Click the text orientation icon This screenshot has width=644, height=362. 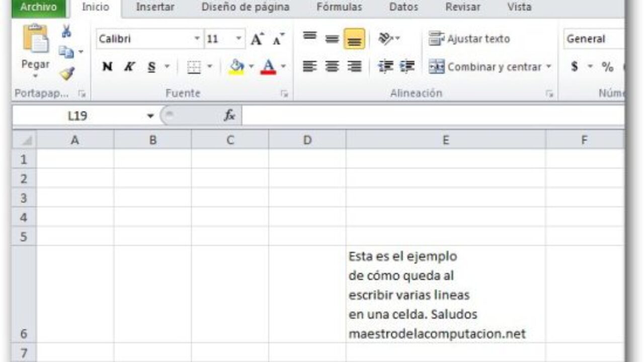[x=386, y=39]
